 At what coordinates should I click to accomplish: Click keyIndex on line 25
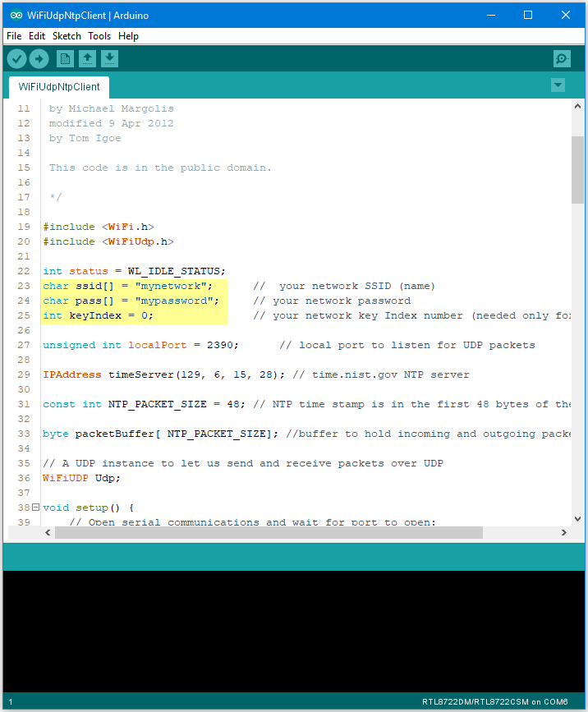click(95, 315)
